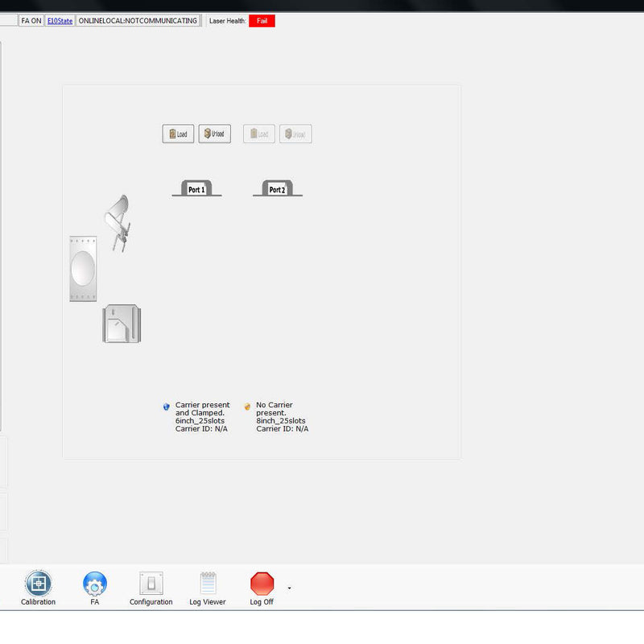Select the Port 1 load port
The width and height of the screenshot is (644, 644).
196,188
